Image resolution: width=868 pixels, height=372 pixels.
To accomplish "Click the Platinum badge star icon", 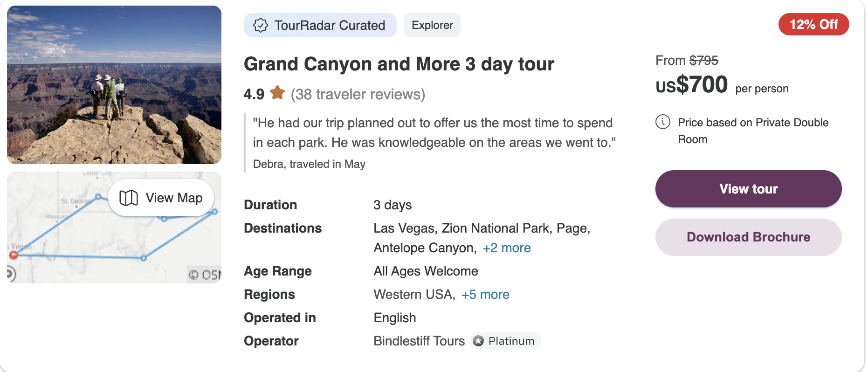I will (478, 341).
